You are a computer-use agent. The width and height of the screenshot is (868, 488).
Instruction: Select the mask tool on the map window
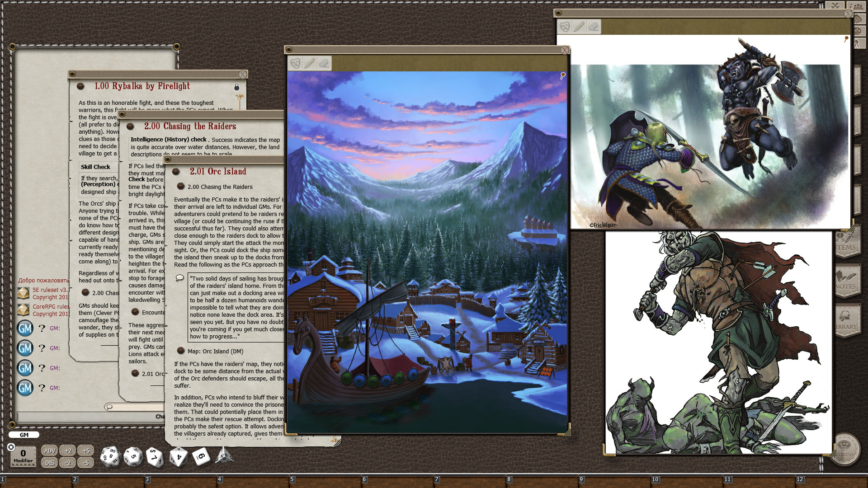click(x=296, y=63)
